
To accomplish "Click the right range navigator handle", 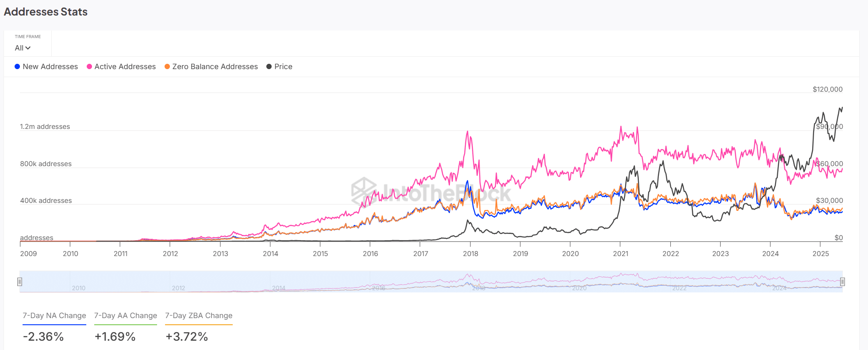I will click(842, 282).
